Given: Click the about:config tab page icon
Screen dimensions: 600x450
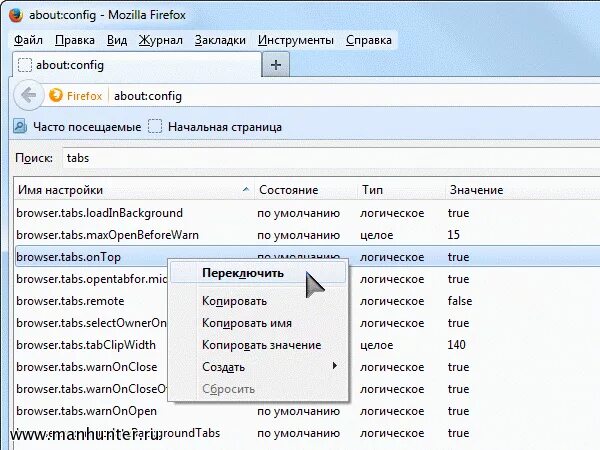Looking at the screenshot, I should coord(25,65).
